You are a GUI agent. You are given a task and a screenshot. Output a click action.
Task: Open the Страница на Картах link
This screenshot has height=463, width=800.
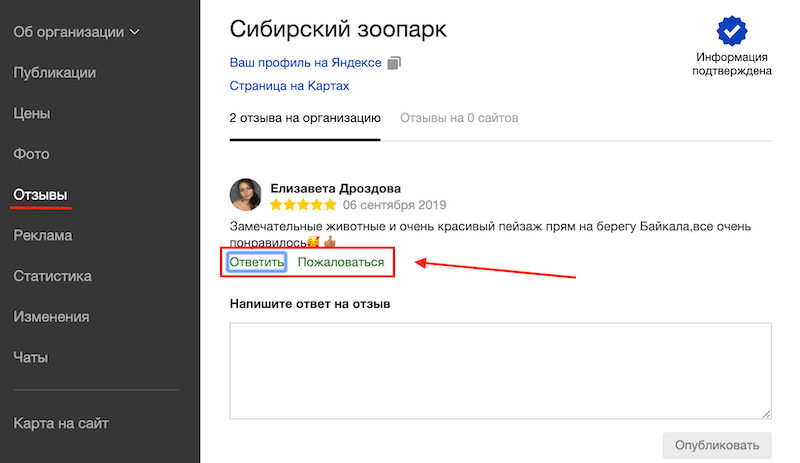point(289,86)
